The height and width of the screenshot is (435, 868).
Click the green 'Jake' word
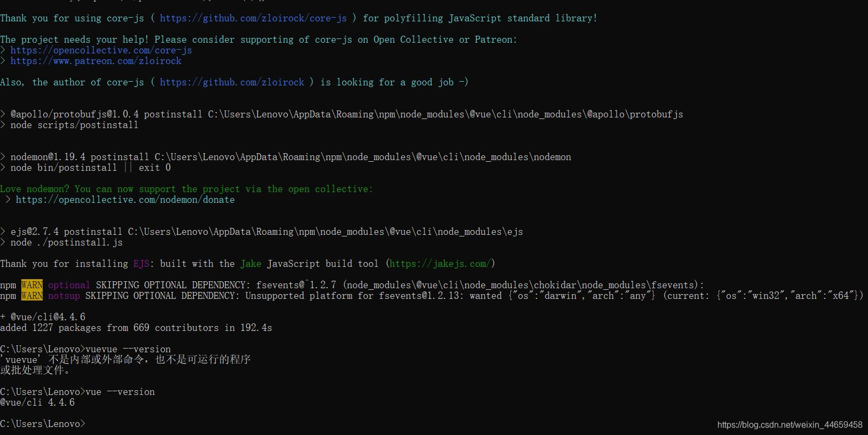click(251, 264)
